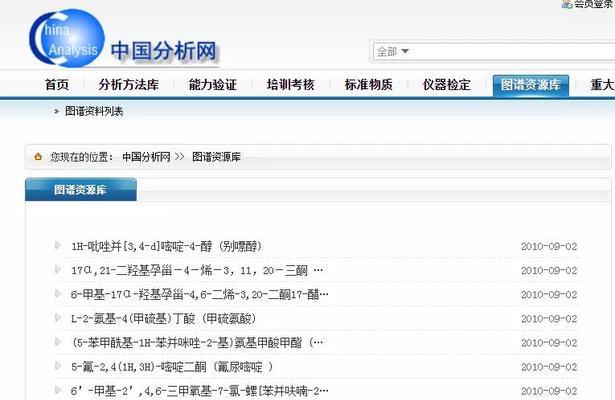Click the member login icon at top right
This screenshot has height=400, width=615.
click(x=567, y=4)
